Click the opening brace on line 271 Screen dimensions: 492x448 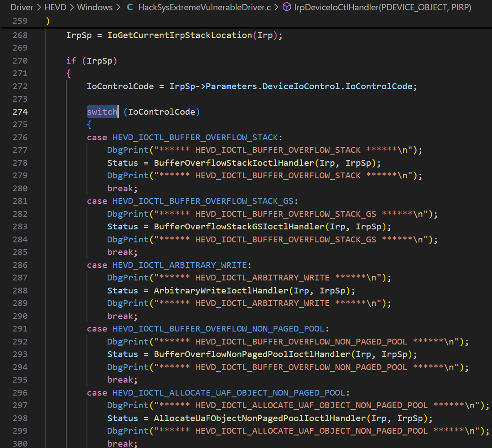point(69,74)
